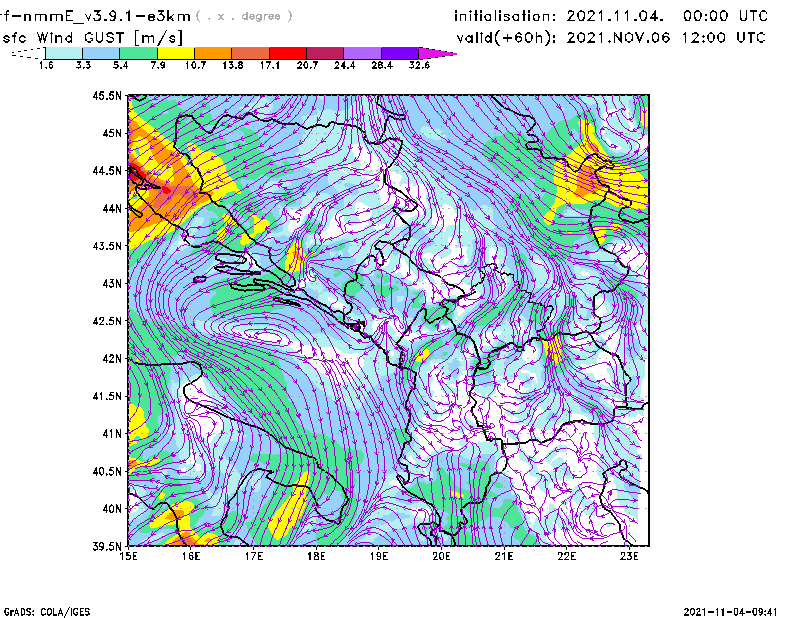Click the legend value "7.9"
Image resolution: width=800 pixels, height=618 pixels.
(158, 65)
